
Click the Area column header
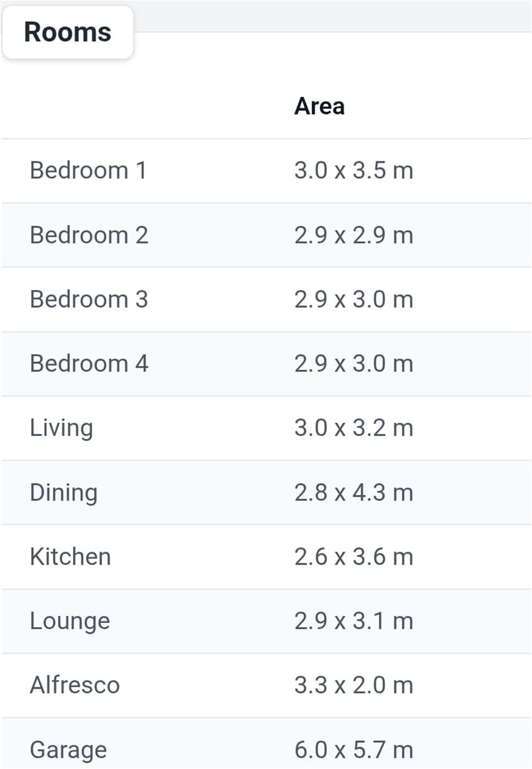(319, 106)
